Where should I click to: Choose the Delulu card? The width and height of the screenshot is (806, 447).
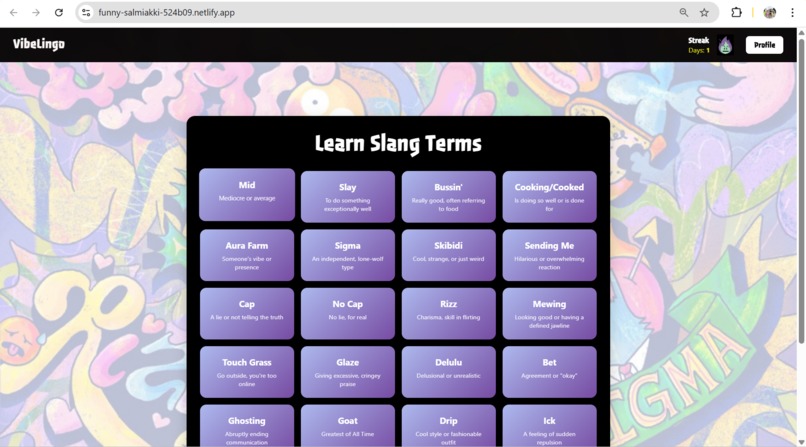click(448, 372)
